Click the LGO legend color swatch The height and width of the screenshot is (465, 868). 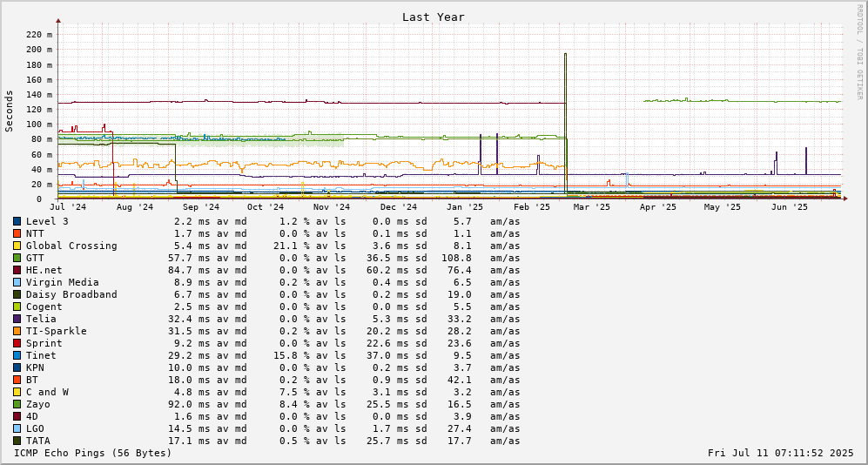(17, 428)
